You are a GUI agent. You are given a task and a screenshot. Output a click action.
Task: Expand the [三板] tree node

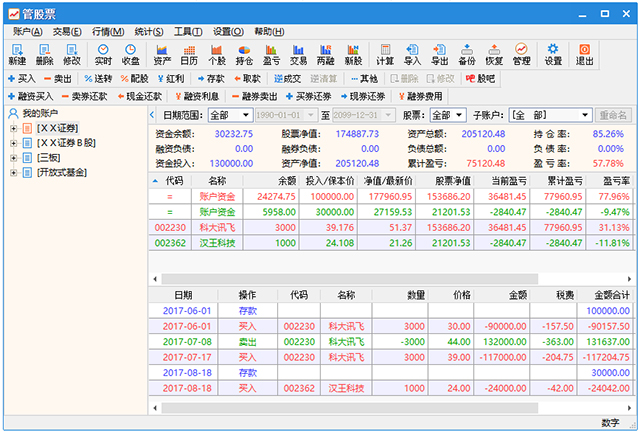pyautogui.click(x=13, y=158)
